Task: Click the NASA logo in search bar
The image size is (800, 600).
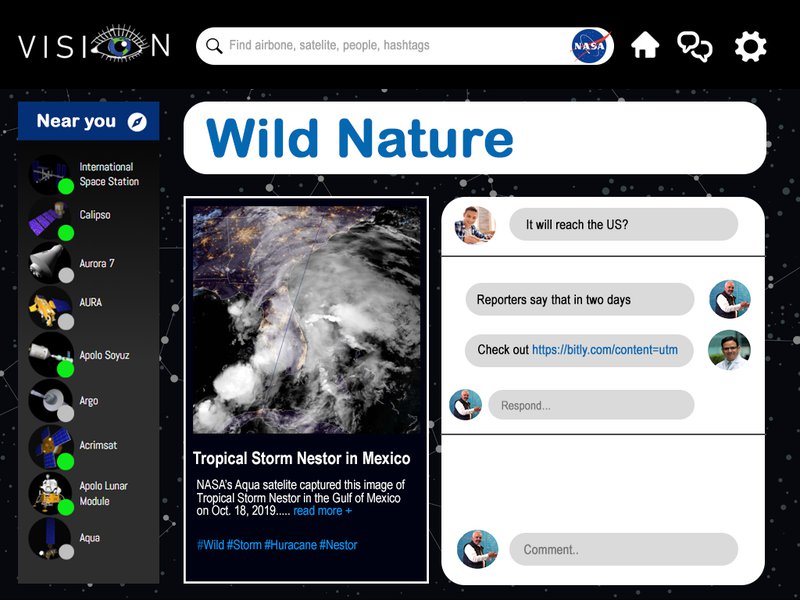Action: 590,46
